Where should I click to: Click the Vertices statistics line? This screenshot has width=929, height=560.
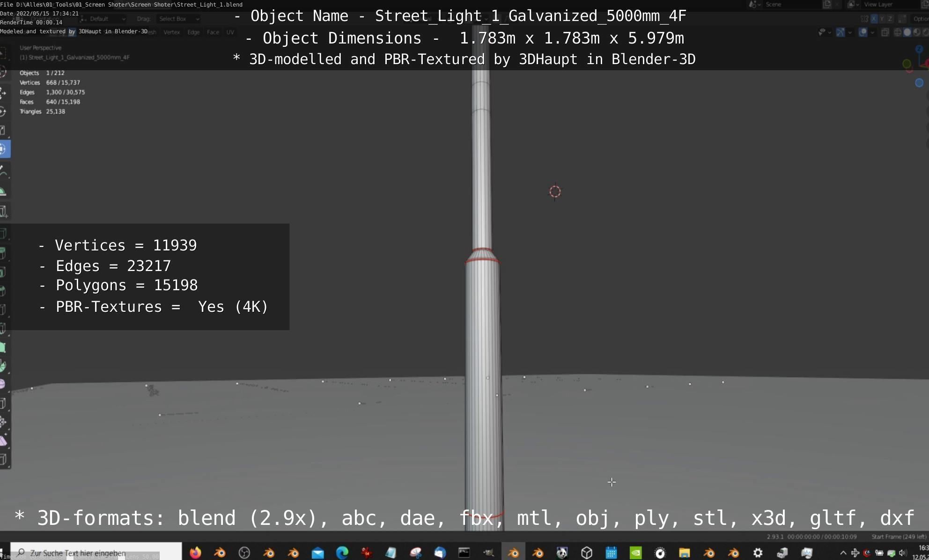(x=50, y=82)
